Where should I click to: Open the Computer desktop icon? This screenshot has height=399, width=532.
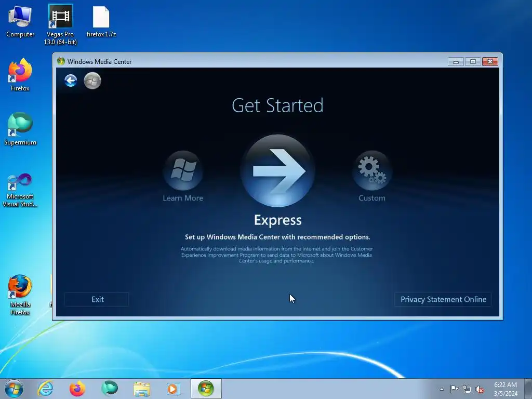click(20, 22)
